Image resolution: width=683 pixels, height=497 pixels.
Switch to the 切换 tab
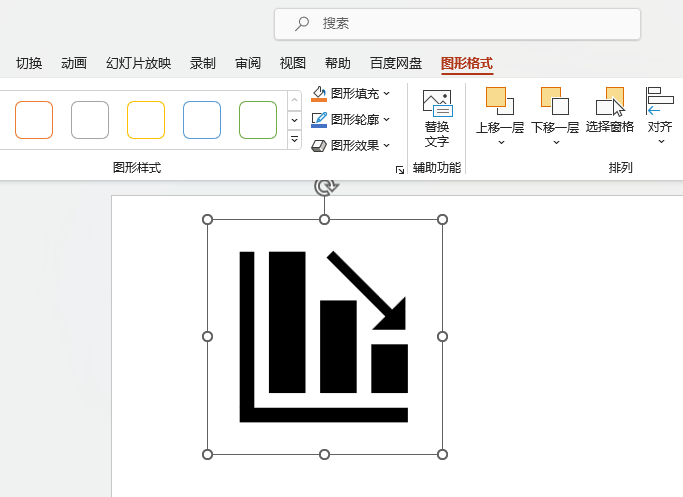[x=29, y=63]
